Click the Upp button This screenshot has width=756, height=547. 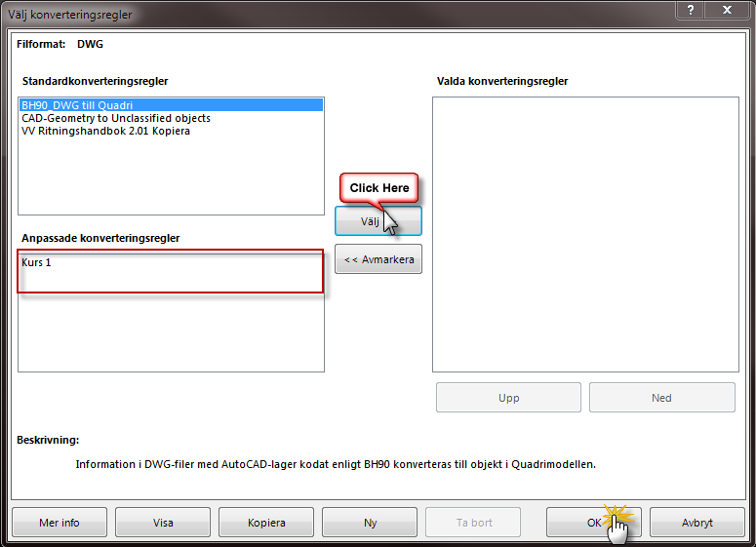pyautogui.click(x=508, y=398)
